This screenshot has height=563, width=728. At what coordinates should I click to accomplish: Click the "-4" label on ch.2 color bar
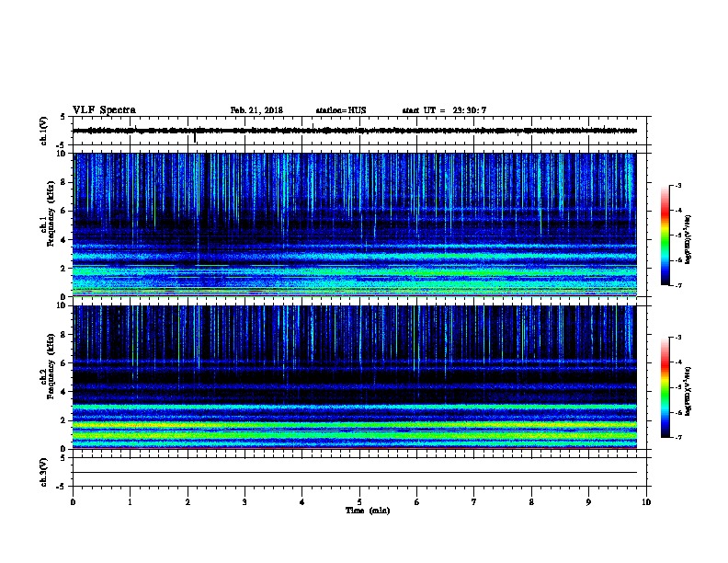point(678,362)
